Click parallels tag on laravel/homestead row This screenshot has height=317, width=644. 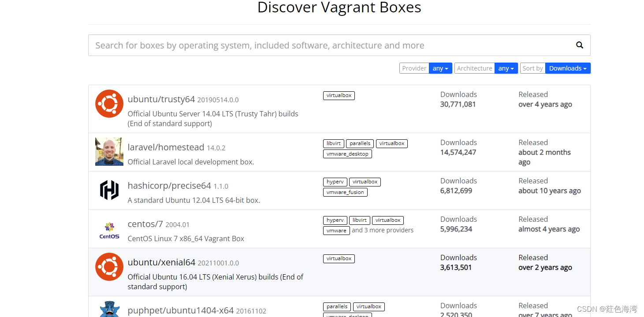(360, 143)
